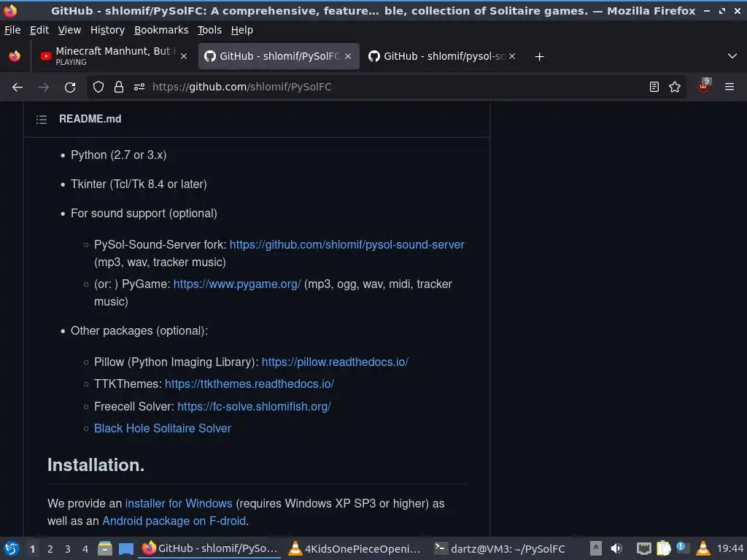The image size is (747, 560).
Task: Open the Help menu
Action: 242,30
